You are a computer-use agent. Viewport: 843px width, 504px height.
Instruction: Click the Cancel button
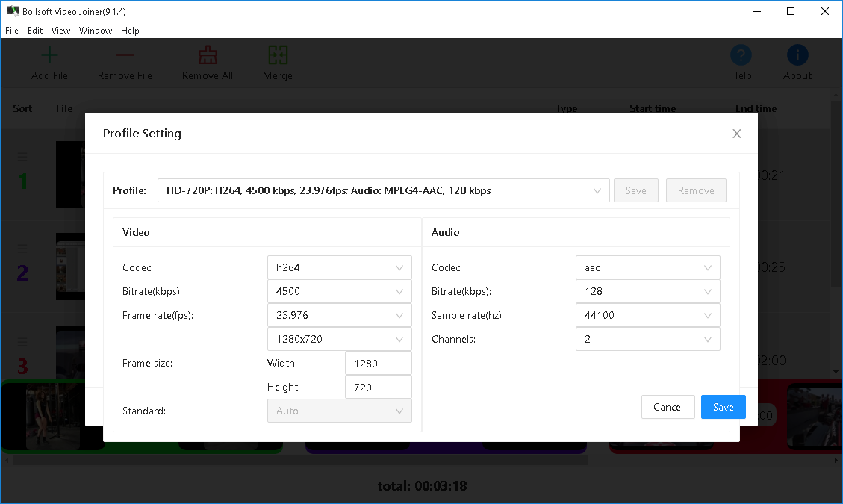pos(668,407)
